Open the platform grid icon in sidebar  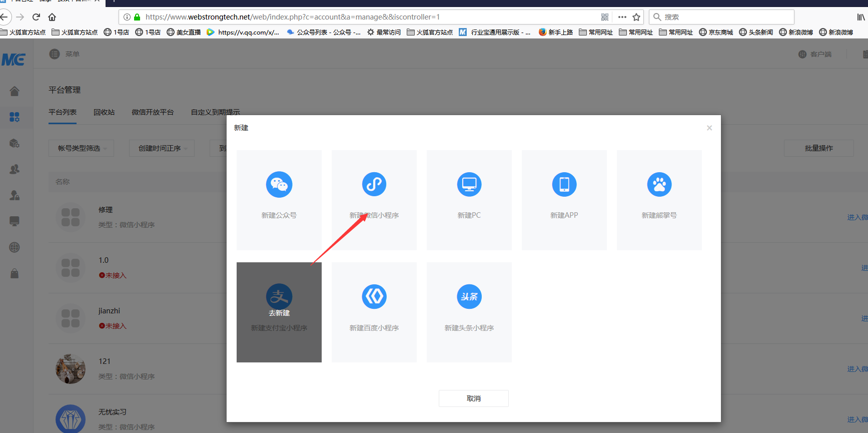point(15,117)
